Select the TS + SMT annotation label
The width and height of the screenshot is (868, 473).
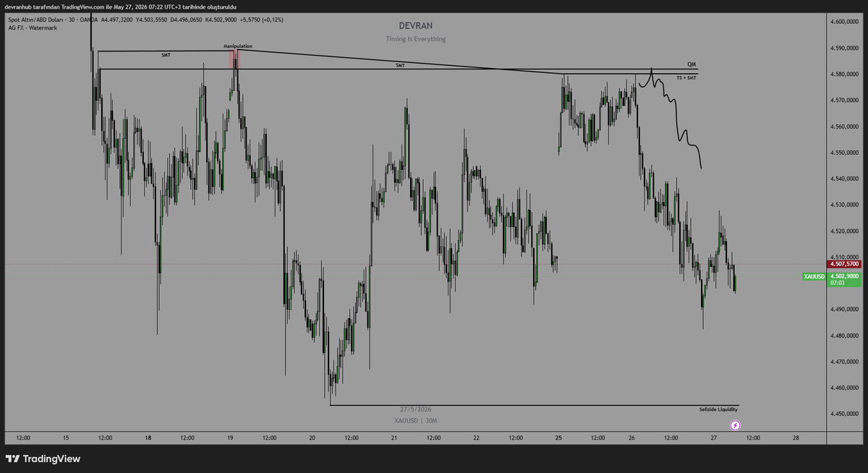pos(686,77)
